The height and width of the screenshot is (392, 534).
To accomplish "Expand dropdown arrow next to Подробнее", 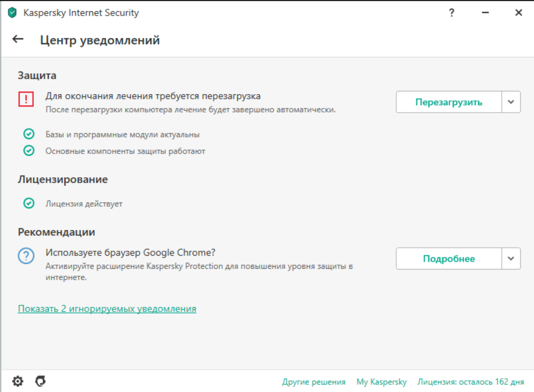I will tap(511, 258).
